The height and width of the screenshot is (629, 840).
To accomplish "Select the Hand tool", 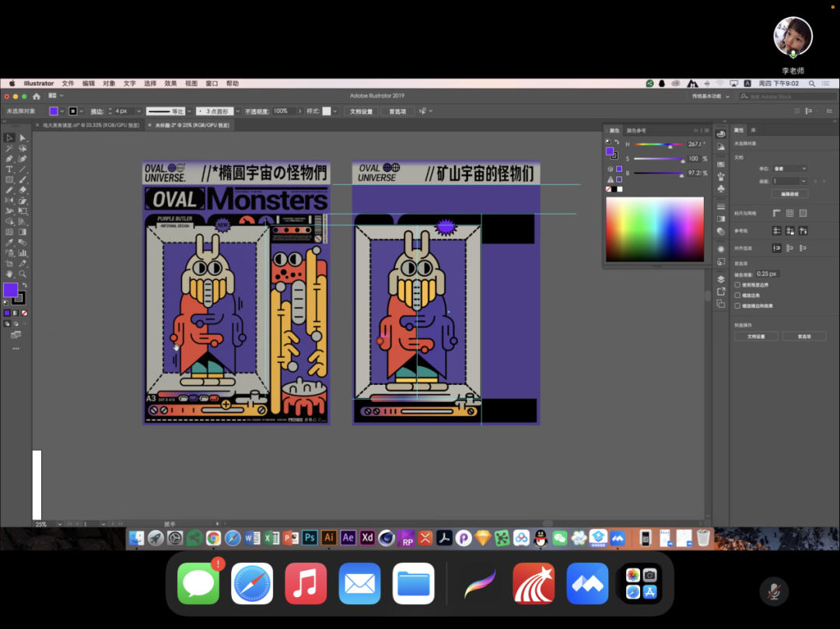I will (9, 274).
